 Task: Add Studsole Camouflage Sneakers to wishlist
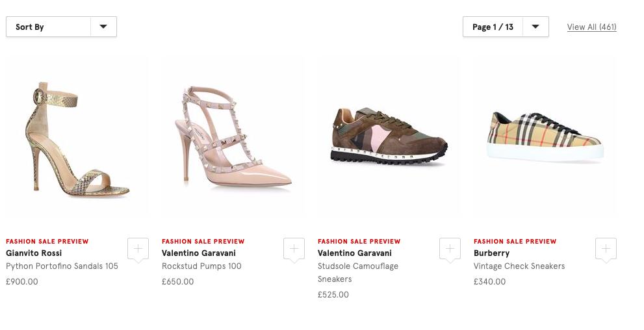tap(450, 249)
